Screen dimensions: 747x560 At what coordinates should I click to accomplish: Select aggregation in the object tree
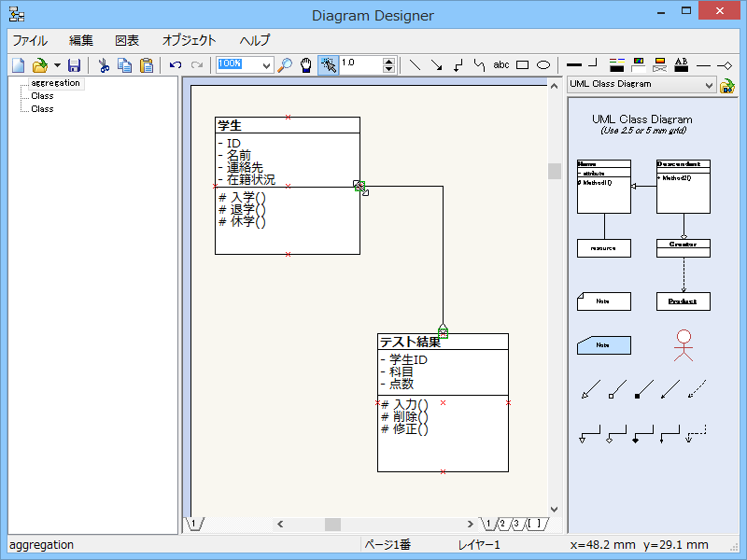point(56,83)
